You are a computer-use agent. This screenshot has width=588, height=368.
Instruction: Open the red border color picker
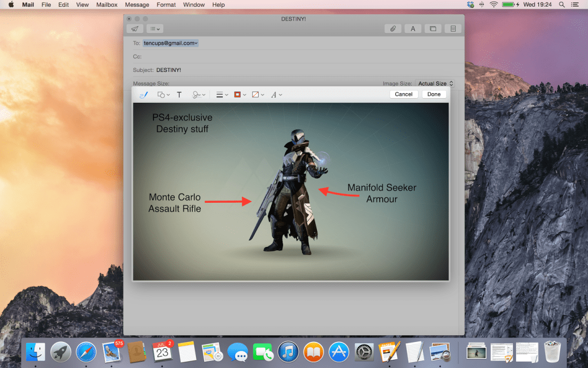[240, 95]
